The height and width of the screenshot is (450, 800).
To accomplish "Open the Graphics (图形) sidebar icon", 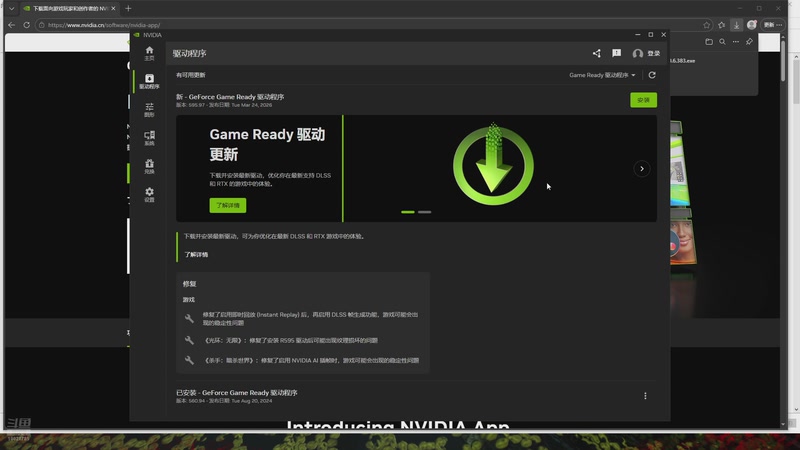I will (x=149, y=110).
